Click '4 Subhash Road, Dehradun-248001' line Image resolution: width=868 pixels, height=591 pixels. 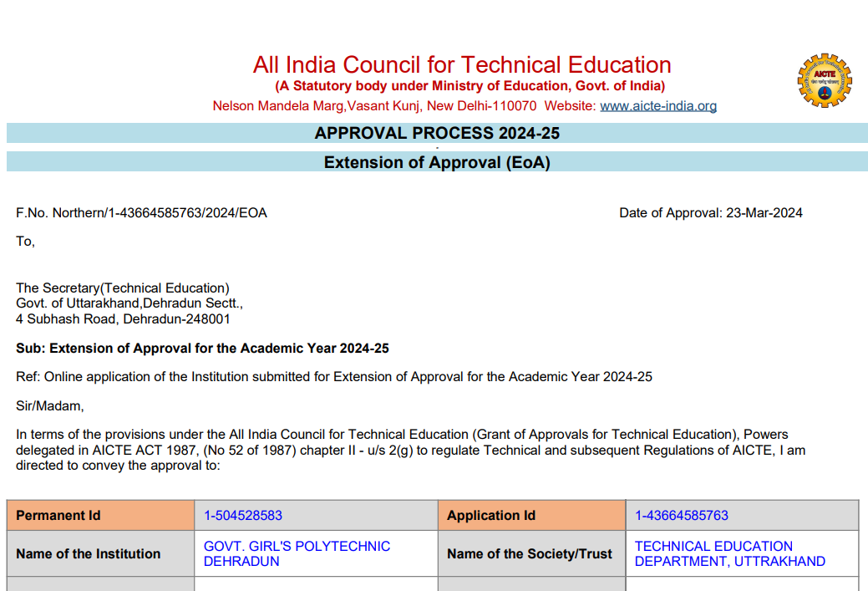click(x=123, y=319)
